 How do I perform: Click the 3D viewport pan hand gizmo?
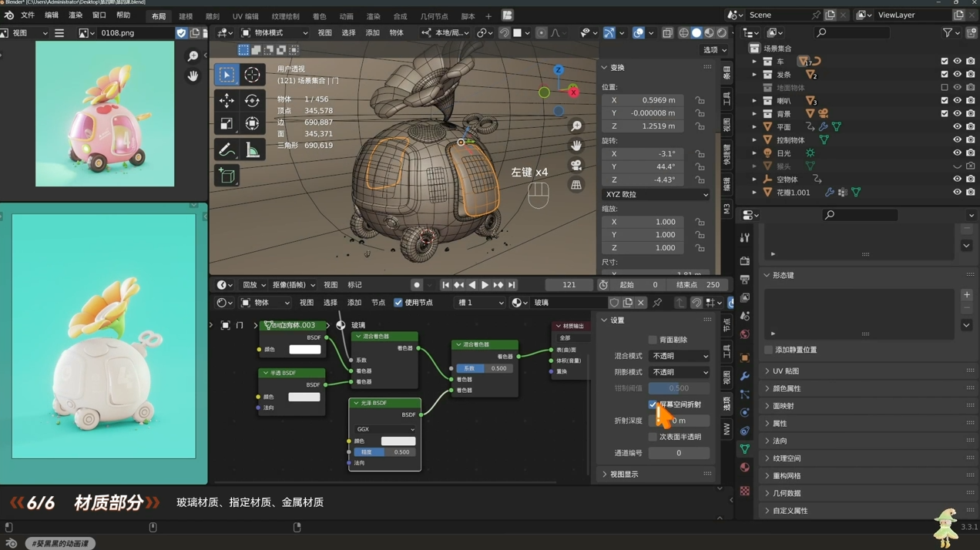[576, 146]
